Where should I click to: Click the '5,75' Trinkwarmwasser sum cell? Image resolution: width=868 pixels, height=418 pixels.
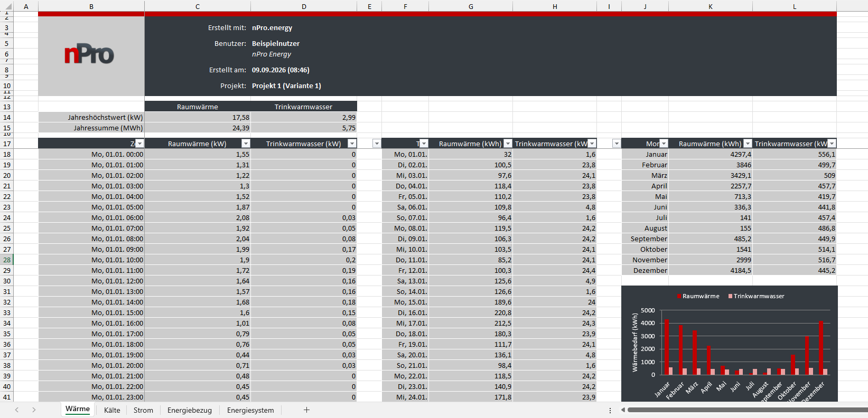304,128
